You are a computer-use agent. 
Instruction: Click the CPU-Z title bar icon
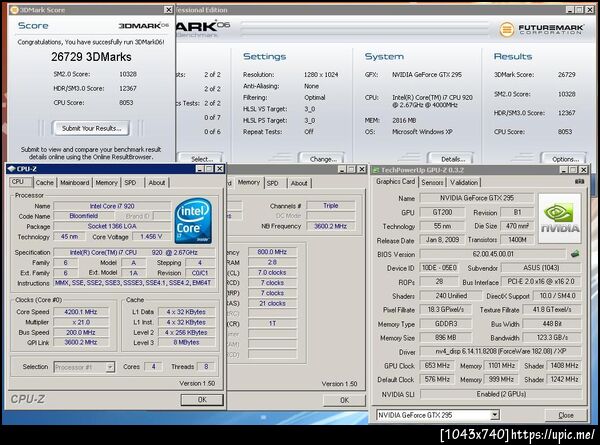coord(11,169)
